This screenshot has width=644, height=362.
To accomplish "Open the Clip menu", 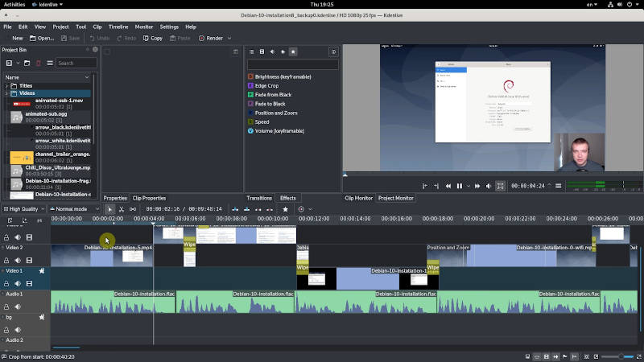I will [97, 27].
